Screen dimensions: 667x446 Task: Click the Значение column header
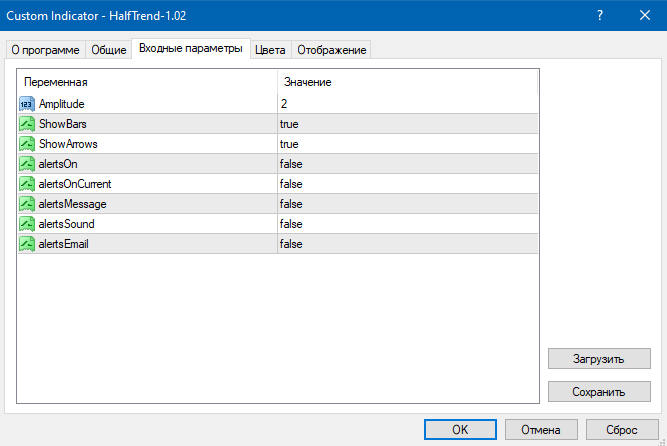click(x=408, y=82)
